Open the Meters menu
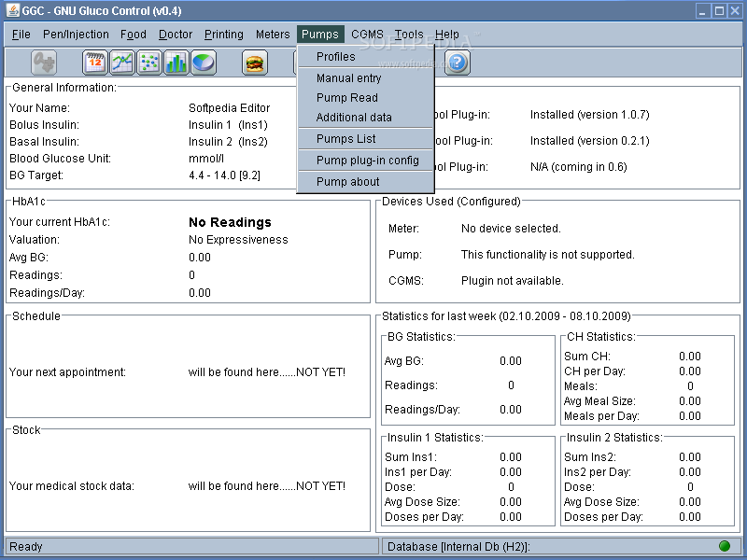The image size is (747, 560). (x=273, y=35)
